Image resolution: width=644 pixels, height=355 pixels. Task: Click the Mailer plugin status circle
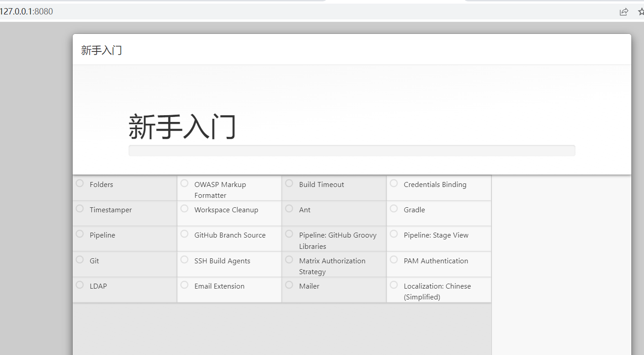[x=289, y=285]
